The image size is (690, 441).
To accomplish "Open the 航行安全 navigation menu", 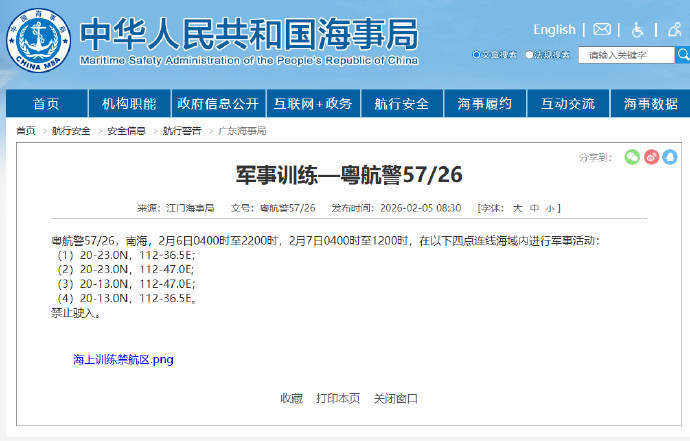I will click(402, 104).
